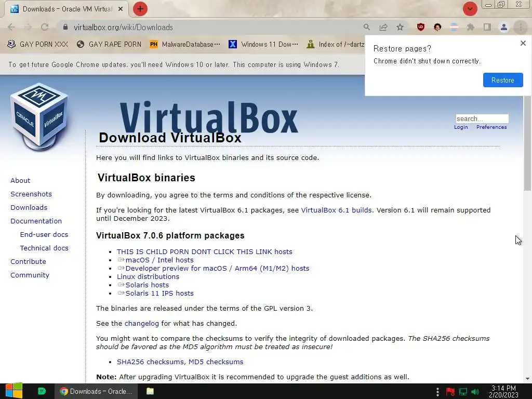Open the Windows Start menu

coord(14,391)
